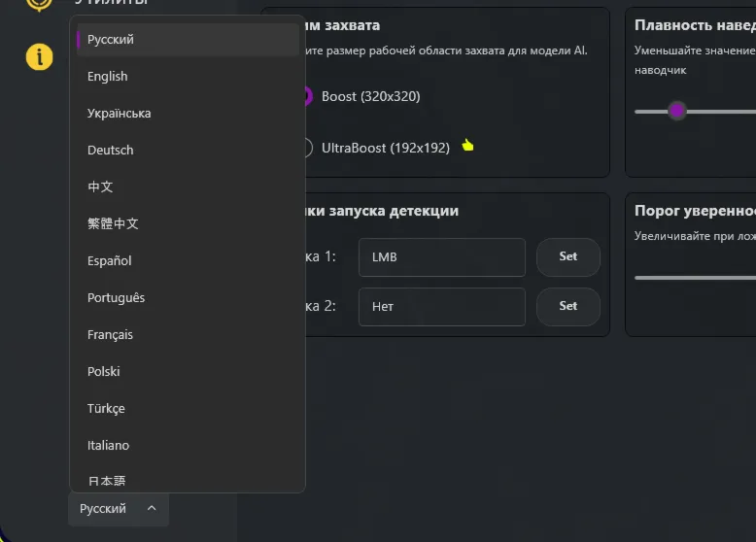Click Set button next to Нет field
This screenshot has height=542, width=756.
tap(567, 306)
